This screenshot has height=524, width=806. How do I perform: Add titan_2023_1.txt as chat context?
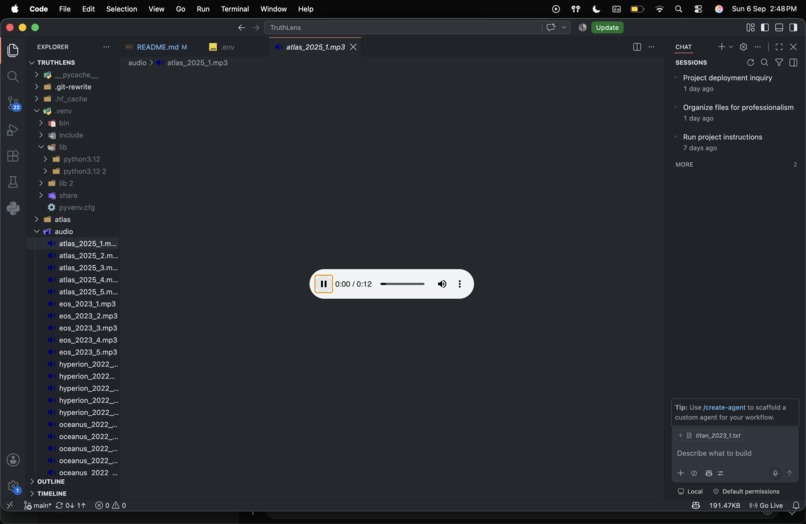[709, 436]
